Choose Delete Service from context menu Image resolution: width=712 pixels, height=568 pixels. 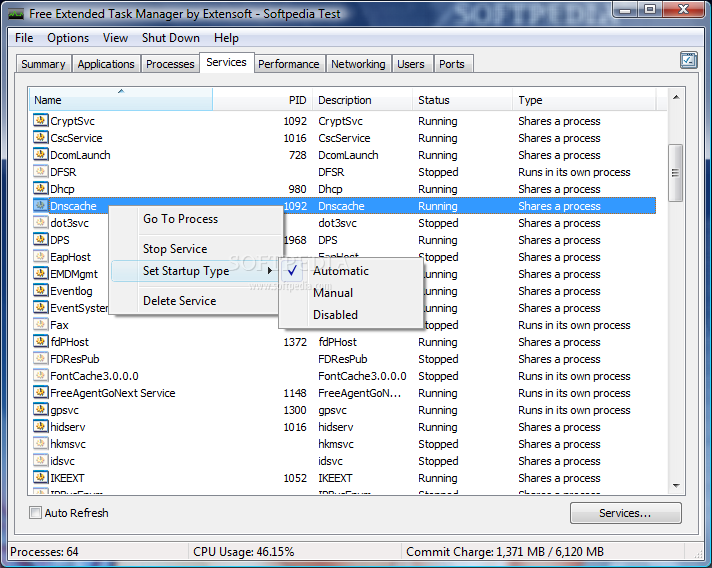195,301
